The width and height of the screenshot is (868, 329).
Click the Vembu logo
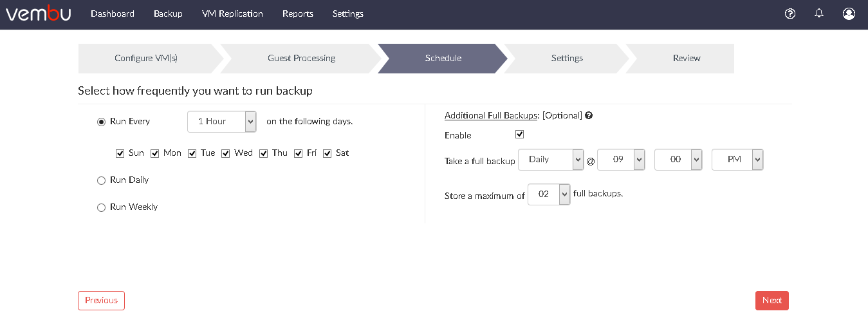coord(39,14)
